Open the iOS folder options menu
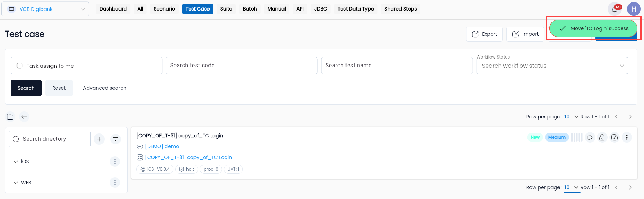The height and width of the screenshot is (199, 644). pos(115,162)
